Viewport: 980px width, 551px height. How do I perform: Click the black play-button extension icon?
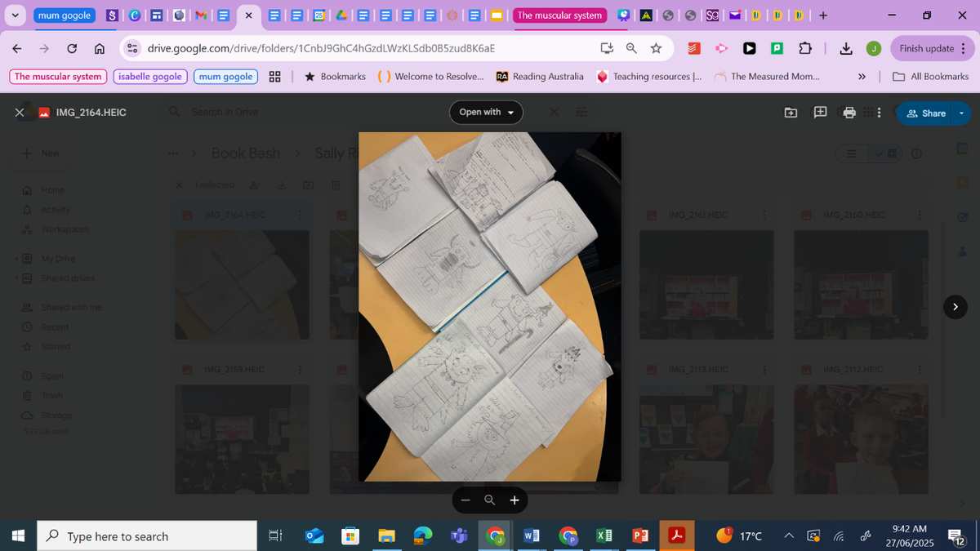750,49
